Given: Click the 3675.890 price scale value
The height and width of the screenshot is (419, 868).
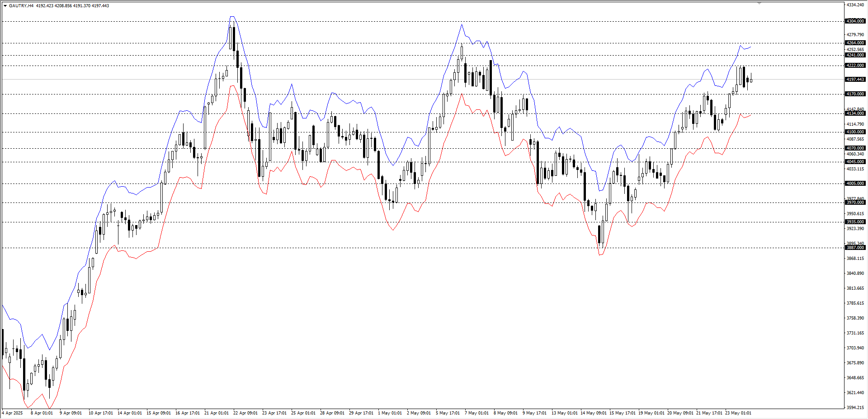Looking at the screenshot, I should pyautogui.click(x=855, y=363).
